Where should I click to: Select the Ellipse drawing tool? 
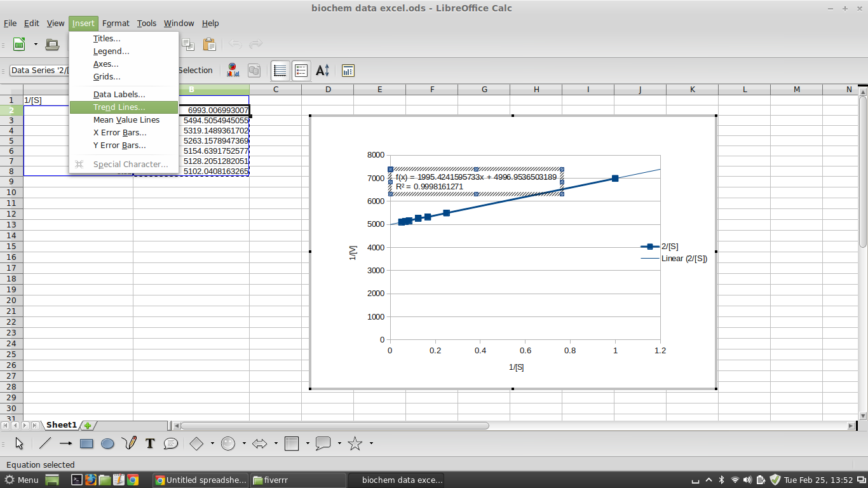pyautogui.click(x=107, y=443)
